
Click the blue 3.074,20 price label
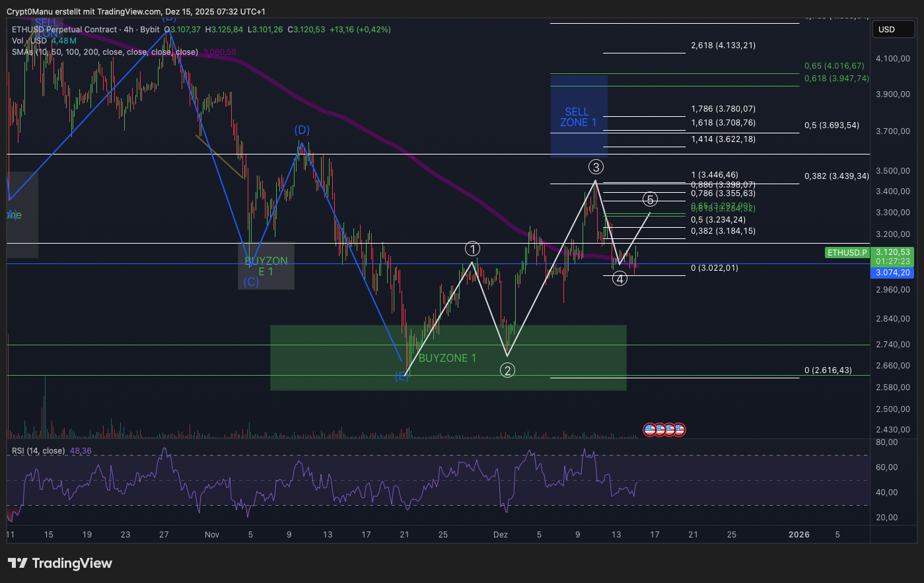coord(894,273)
